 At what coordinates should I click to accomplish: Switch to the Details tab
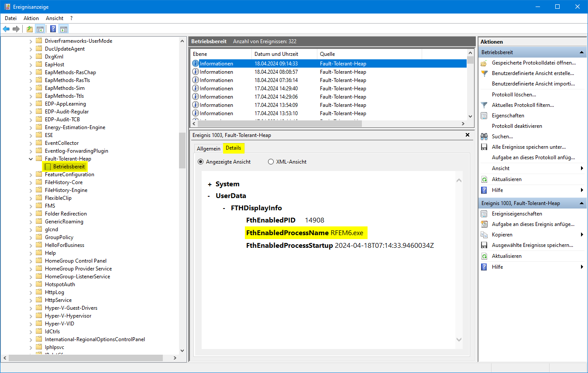(x=234, y=148)
